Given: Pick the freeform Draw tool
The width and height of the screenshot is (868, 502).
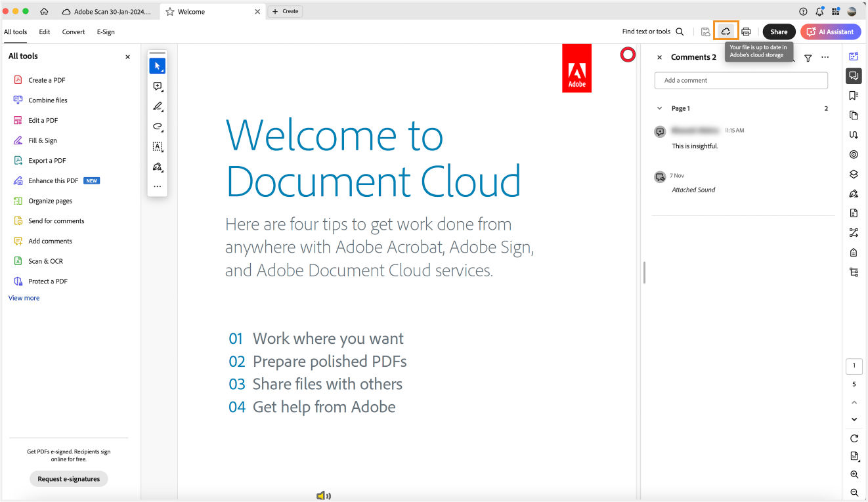Looking at the screenshot, I should 157,126.
